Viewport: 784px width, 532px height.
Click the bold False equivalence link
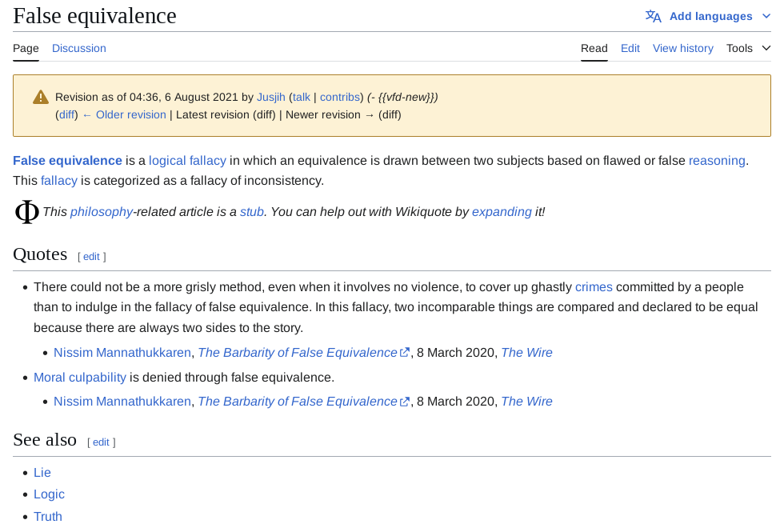tap(67, 161)
